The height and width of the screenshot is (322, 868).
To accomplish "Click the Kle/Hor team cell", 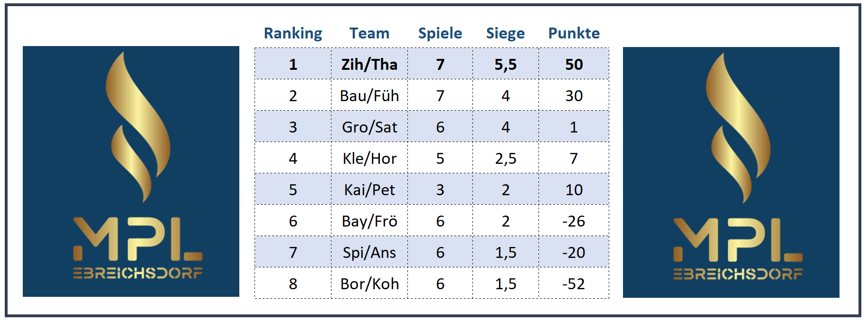I will (369, 158).
